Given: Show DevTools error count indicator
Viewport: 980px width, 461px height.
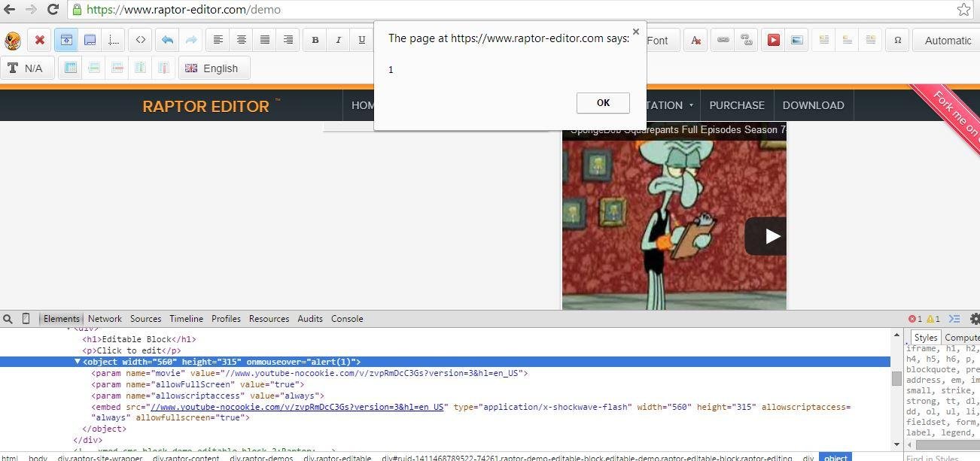Looking at the screenshot, I should tap(915, 319).
